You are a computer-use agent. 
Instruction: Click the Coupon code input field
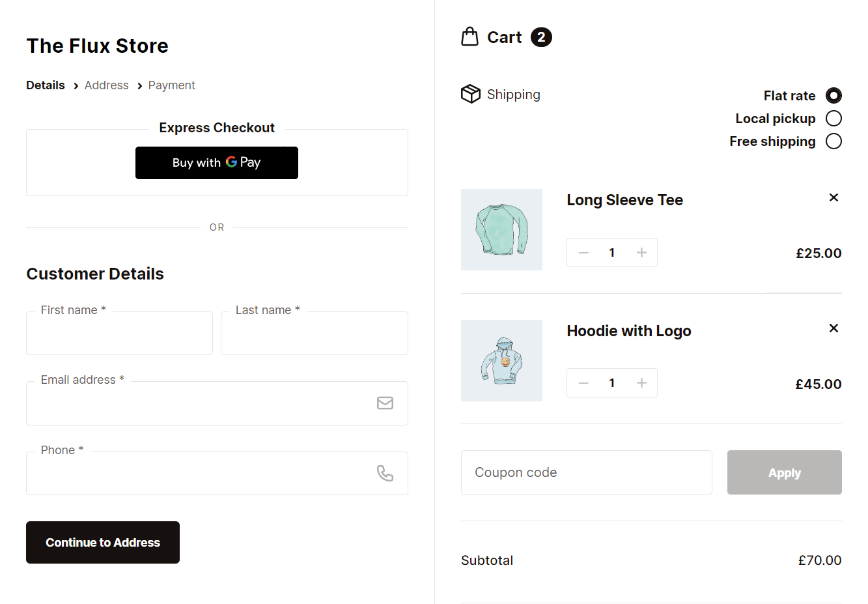coord(586,472)
